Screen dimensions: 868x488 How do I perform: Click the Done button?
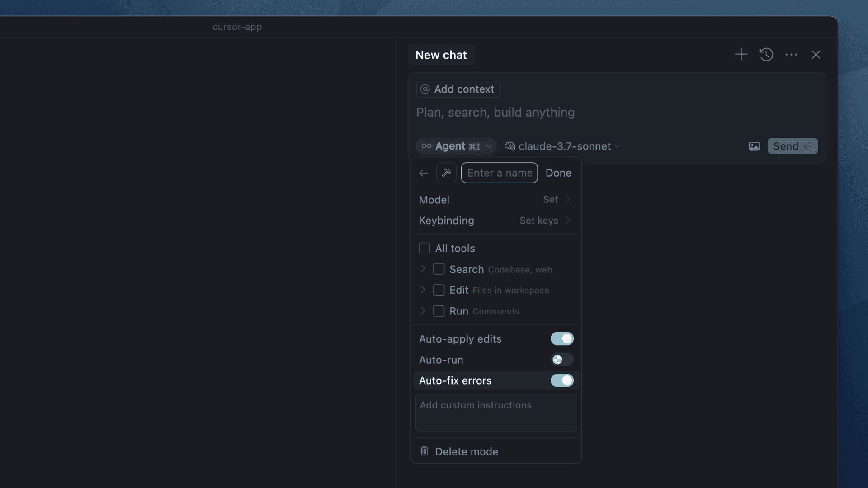558,173
